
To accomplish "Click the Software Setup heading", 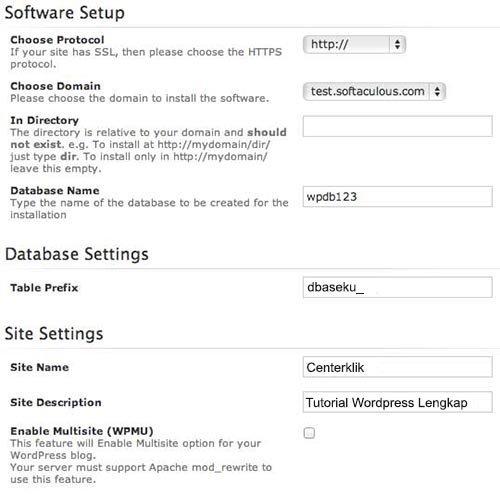I will [65, 13].
